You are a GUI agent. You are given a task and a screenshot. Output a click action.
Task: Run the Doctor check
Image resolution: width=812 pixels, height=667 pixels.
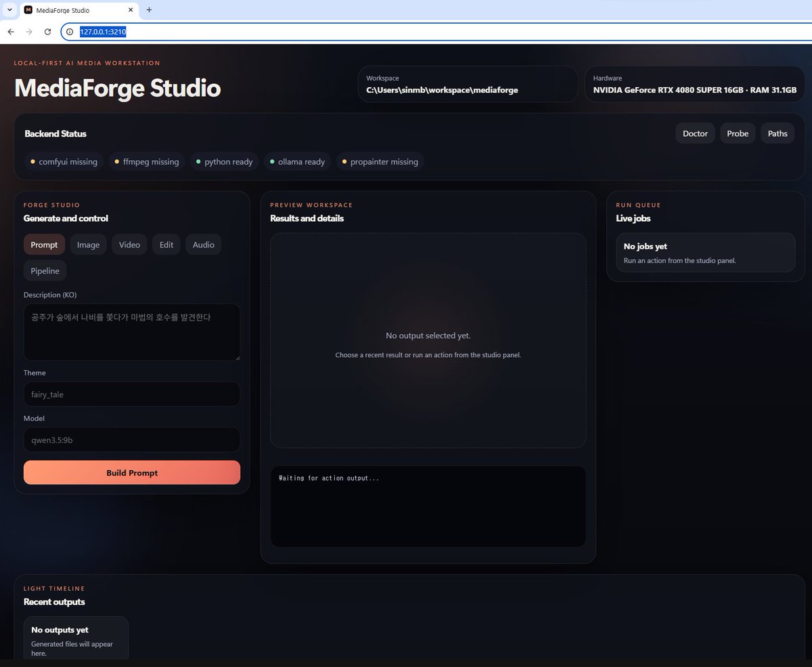pos(695,133)
